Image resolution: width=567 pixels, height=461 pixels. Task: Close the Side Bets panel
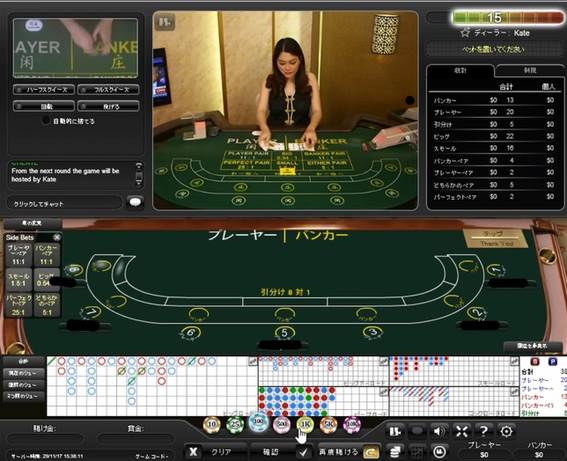click(x=57, y=237)
